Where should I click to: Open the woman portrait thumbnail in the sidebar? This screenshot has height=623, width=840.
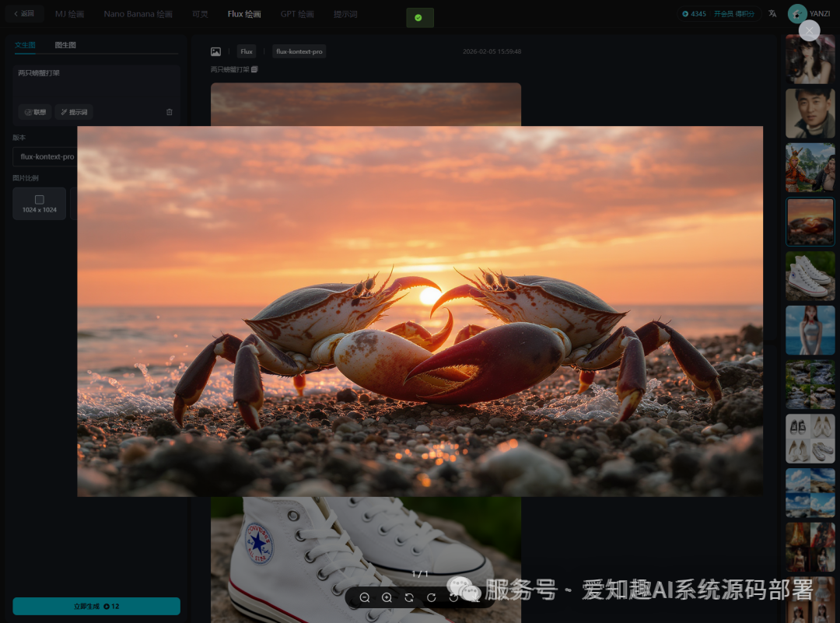810,59
